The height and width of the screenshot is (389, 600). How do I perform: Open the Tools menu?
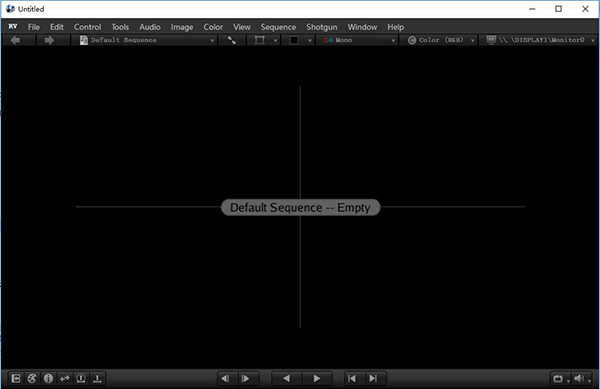pyautogui.click(x=120, y=27)
